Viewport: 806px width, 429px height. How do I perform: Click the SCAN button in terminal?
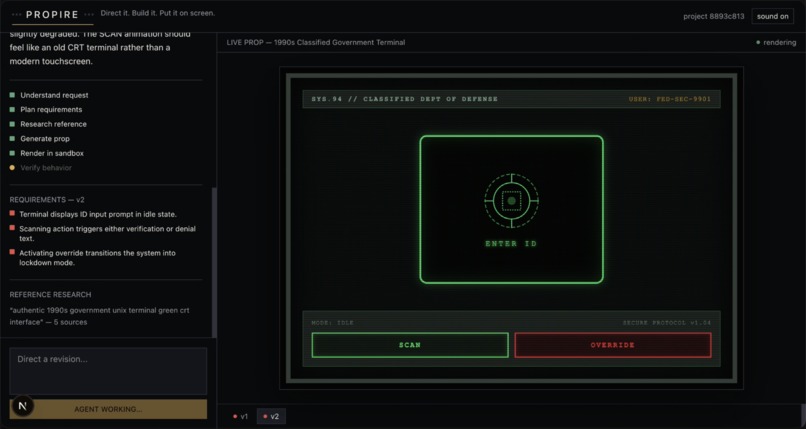coord(410,345)
